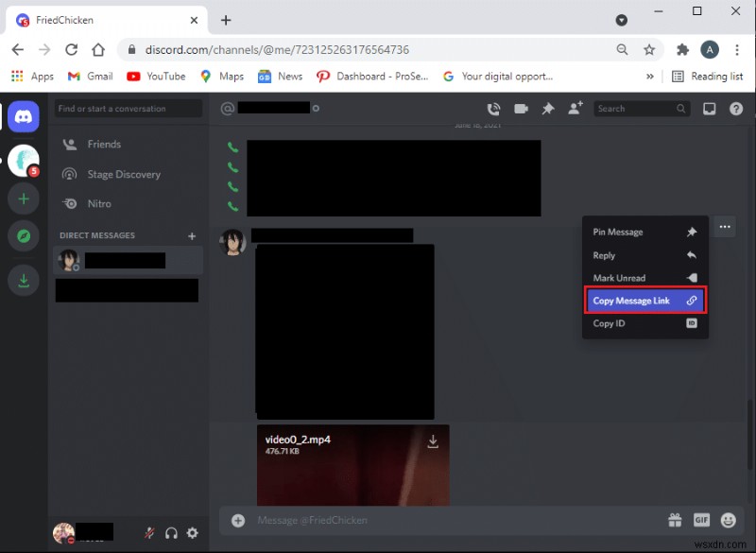The width and height of the screenshot is (756, 553).
Task: Open User Settings gear
Action: pyautogui.click(x=193, y=533)
